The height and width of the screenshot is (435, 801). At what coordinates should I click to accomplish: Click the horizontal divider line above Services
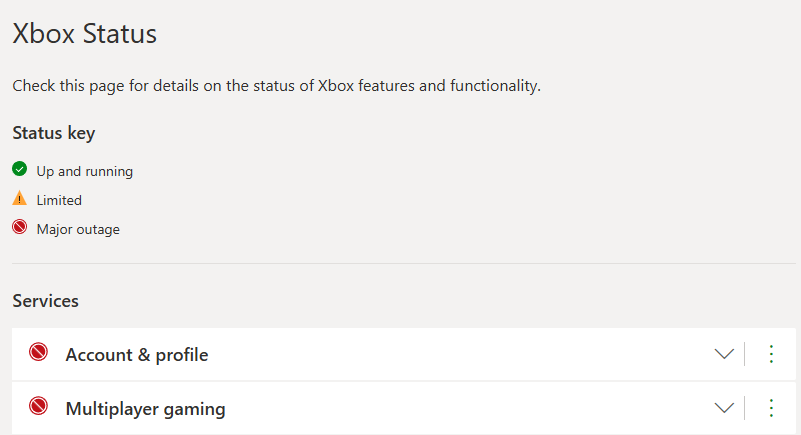tap(404, 263)
